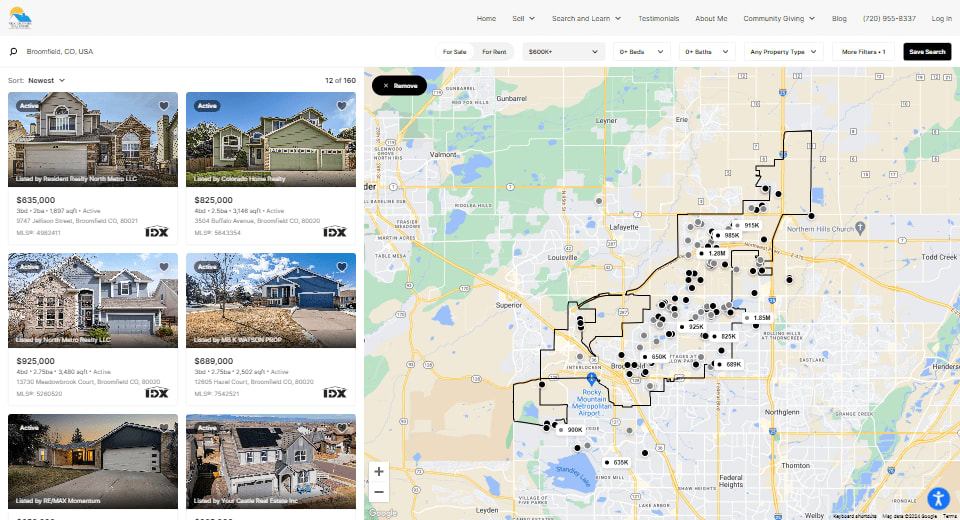This screenshot has height=520, width=960.
Task: Click address 13730 Meadowbrook Court, Broomfield
Action: [88, 382]
